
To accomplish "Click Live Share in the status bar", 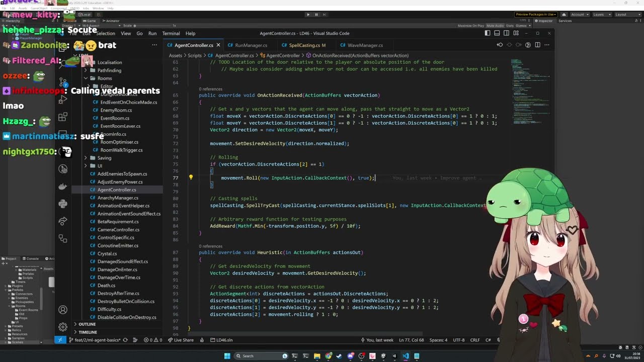I will point(181,340).
